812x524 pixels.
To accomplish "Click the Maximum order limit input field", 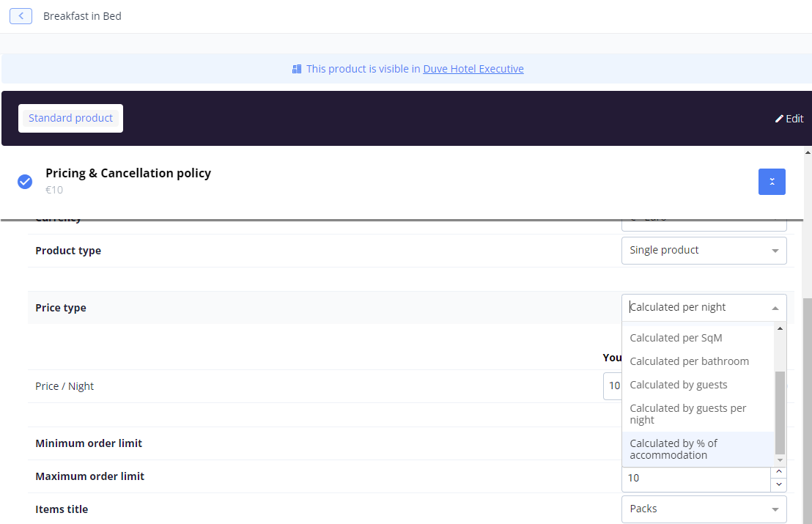I will click(695, 478).
